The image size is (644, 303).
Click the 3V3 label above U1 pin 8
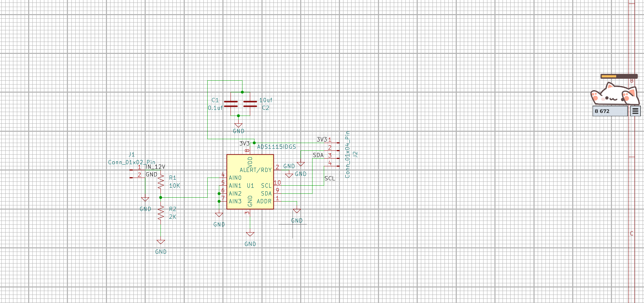click(244, 143)
